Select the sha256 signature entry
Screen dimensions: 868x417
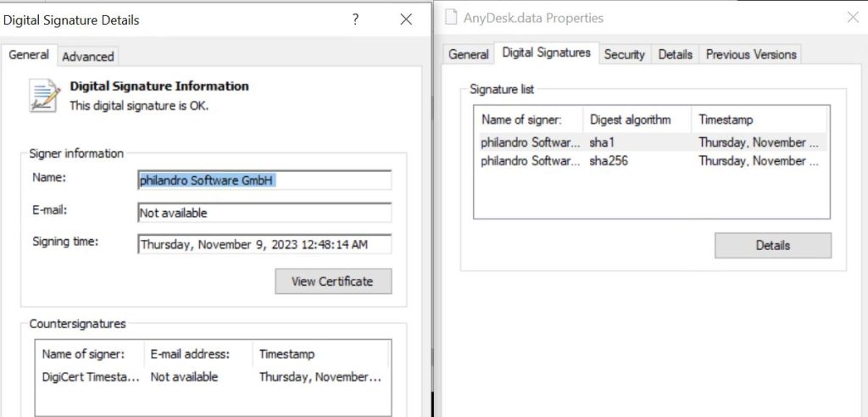pos(607,161)
